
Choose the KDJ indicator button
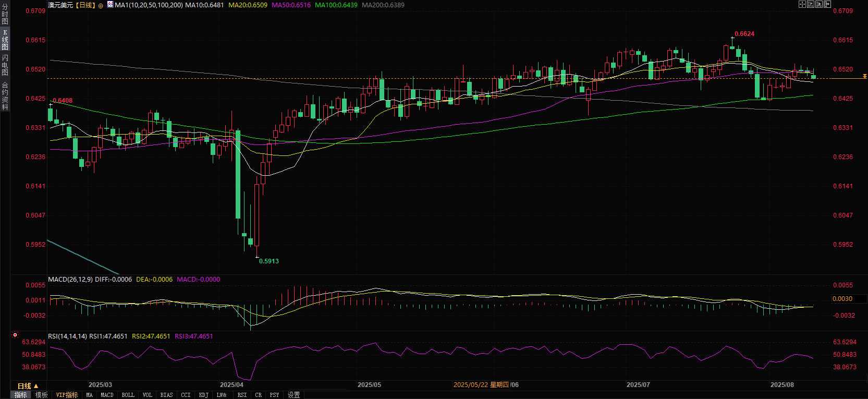pos(204,395)
